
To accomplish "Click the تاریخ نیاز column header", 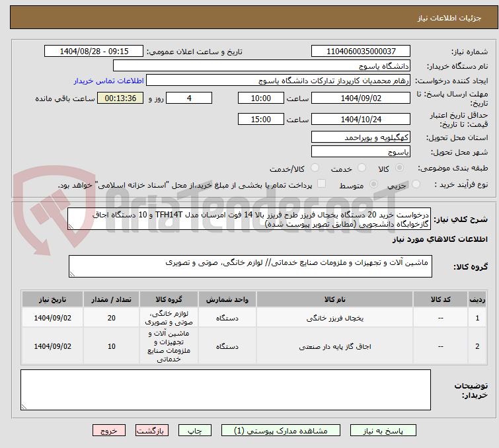I will 52,299.
